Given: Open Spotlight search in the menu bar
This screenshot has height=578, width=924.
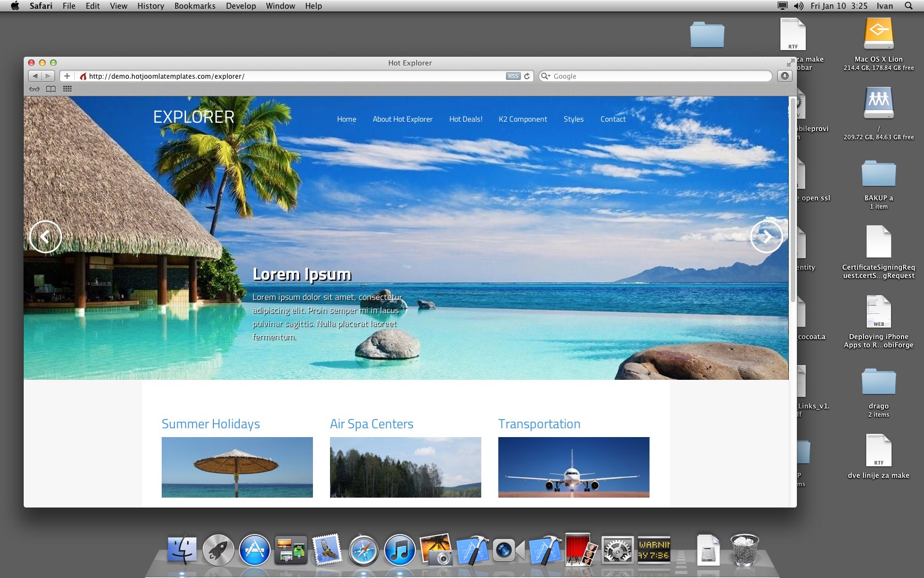Looking at the screenshot, I should (x=909, y=6).
